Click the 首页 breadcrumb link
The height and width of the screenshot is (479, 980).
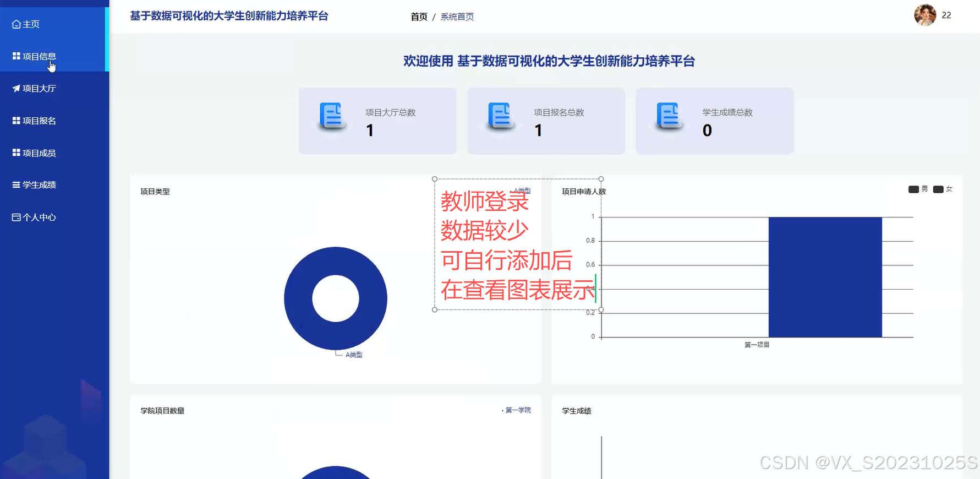click(419, 17)
